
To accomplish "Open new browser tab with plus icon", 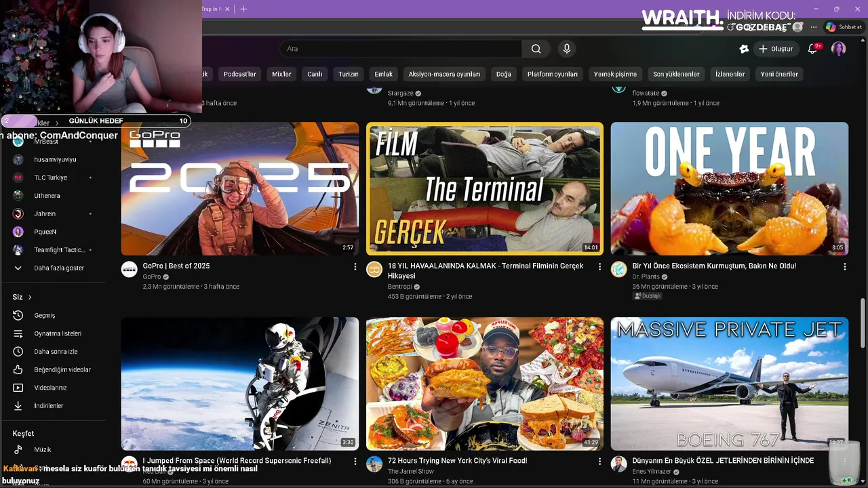I will tap(243, 9).
